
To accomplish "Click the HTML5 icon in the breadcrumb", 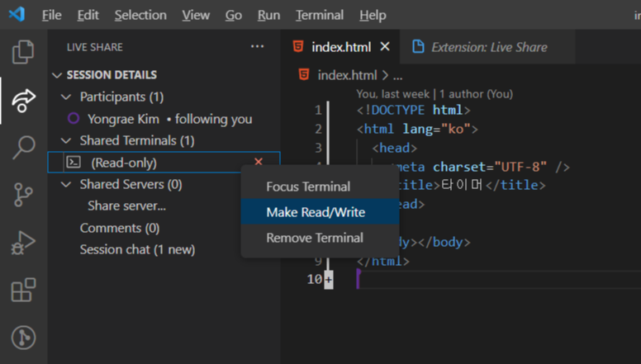I will coord(304,75).
